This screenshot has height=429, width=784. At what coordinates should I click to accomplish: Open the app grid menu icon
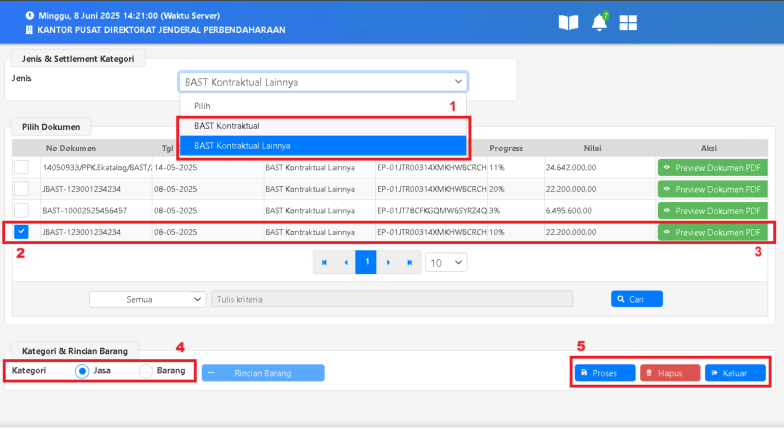(629, 22)
